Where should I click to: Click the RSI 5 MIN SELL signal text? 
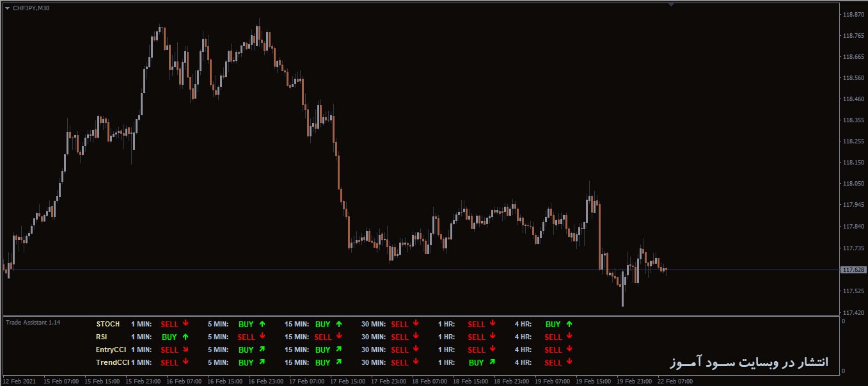[246, 337]
